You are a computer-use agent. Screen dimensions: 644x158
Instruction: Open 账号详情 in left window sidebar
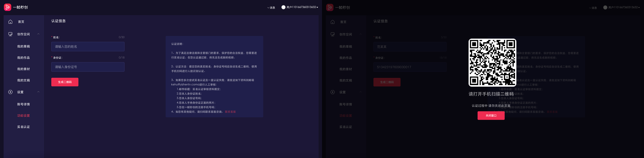click(x=24, y=104)
